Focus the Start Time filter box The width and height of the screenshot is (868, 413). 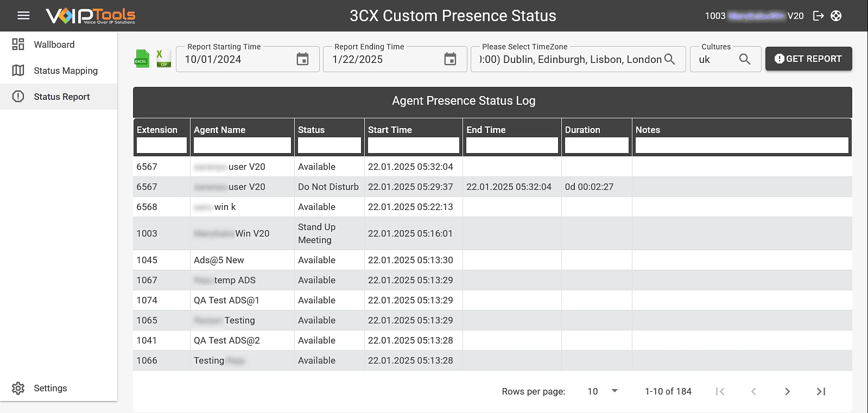pos(414,145)
